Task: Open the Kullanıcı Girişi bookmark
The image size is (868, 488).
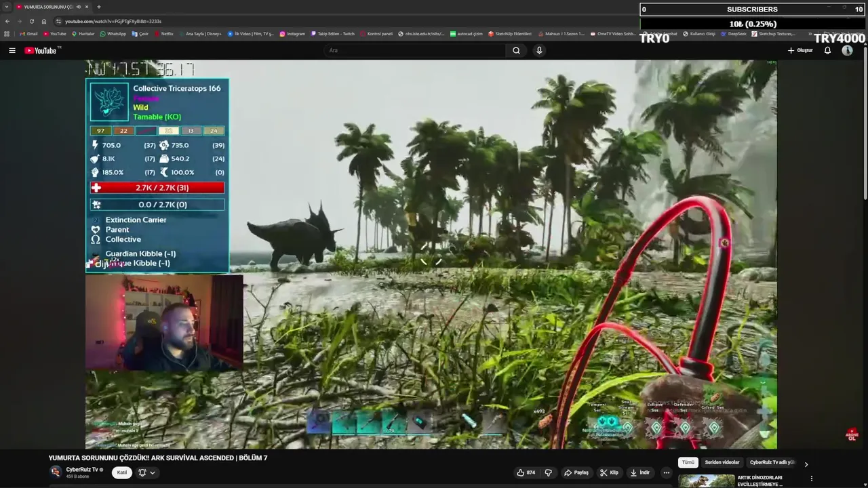Action: point(699,34)
